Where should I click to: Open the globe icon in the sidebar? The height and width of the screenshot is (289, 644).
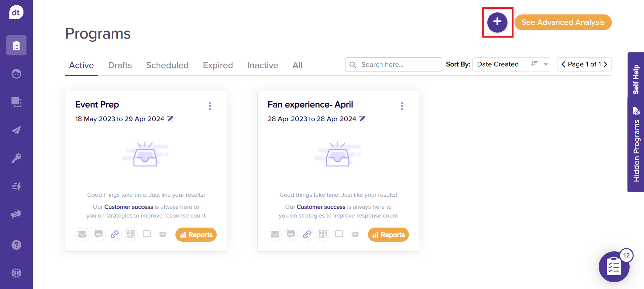tap(16, 273)
